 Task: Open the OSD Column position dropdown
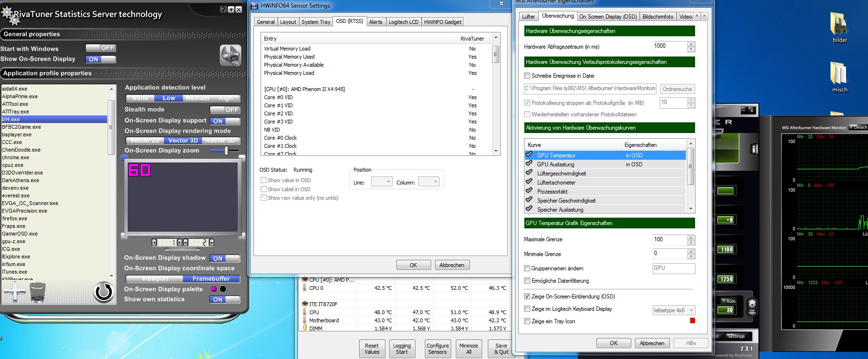click(428, 182)
